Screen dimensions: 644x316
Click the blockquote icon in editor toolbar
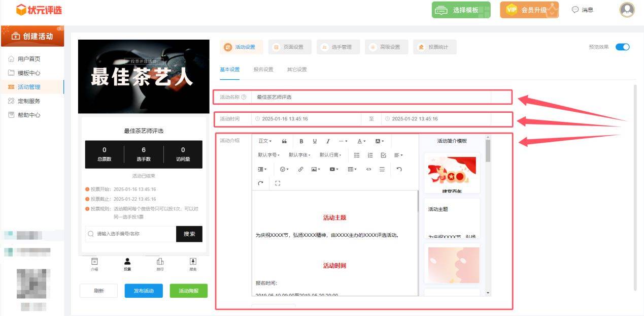pyautogui.click(x=284, y=141)
